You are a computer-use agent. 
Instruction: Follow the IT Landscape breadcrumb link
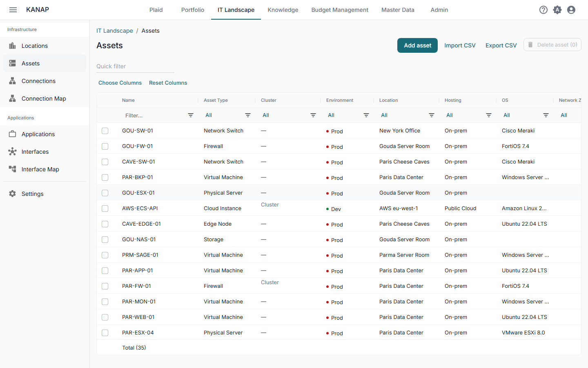click(x=115, y=31)
